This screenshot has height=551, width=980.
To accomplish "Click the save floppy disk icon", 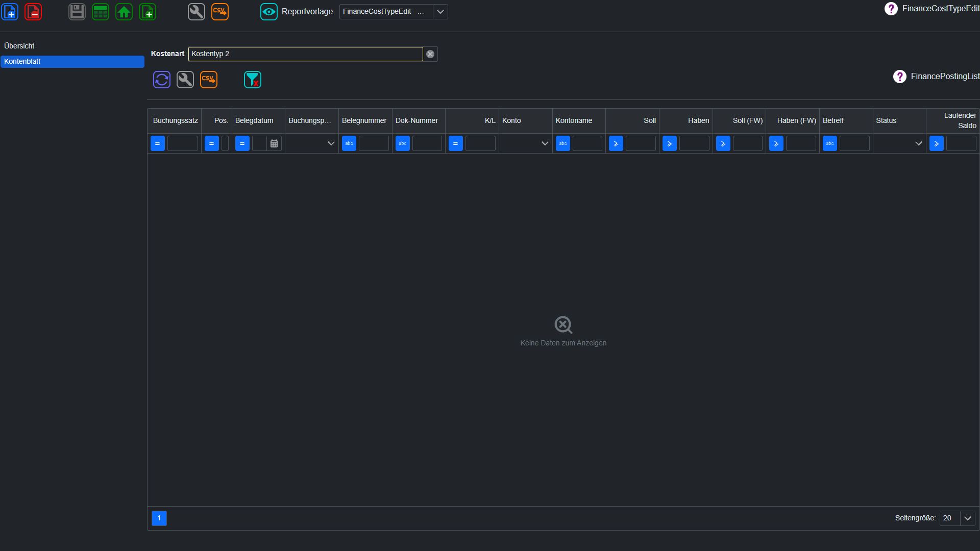I will click(x=77, y=12).
